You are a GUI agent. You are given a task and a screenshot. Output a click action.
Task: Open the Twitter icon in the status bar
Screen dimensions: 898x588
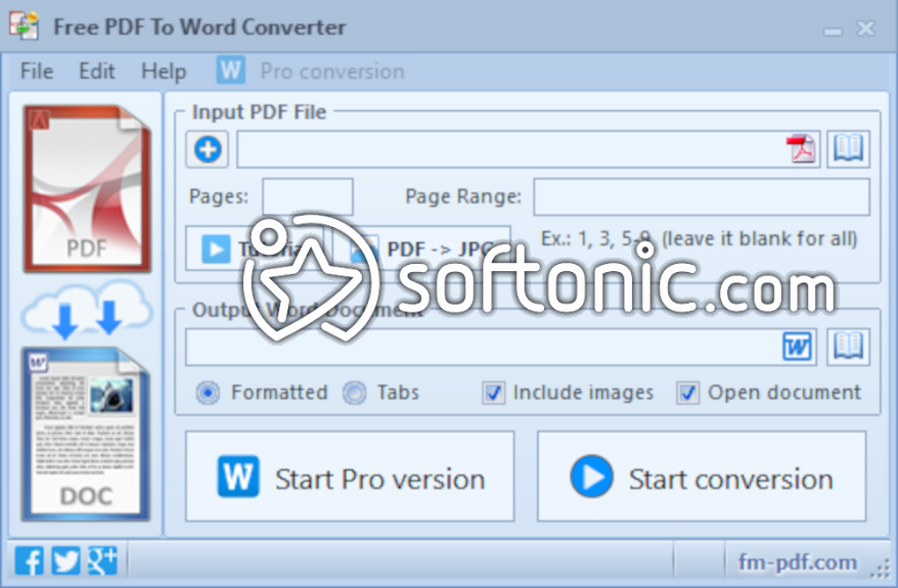64,559
